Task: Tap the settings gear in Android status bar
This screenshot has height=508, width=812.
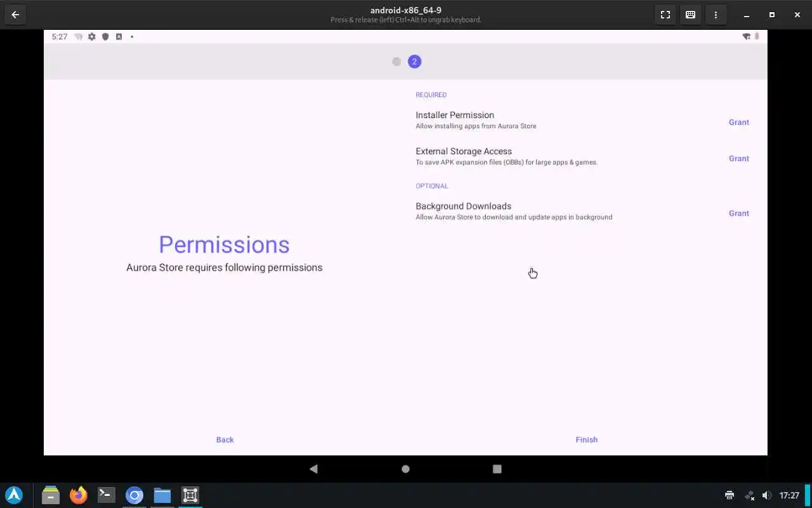Action: point(92,37)
